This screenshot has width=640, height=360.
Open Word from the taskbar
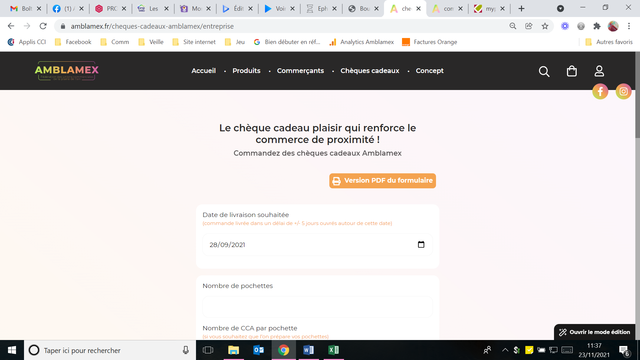pos(309,350)
